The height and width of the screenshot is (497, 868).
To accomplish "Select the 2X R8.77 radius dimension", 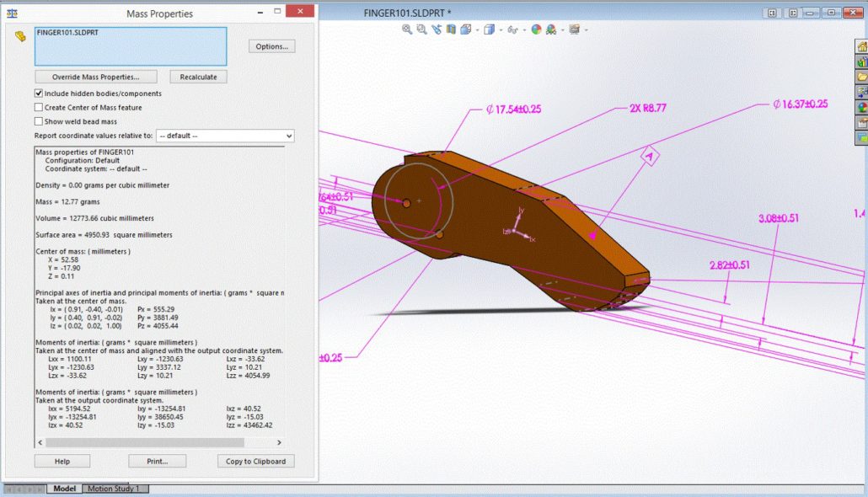I will pyautogui.click(x=648, y=108).
